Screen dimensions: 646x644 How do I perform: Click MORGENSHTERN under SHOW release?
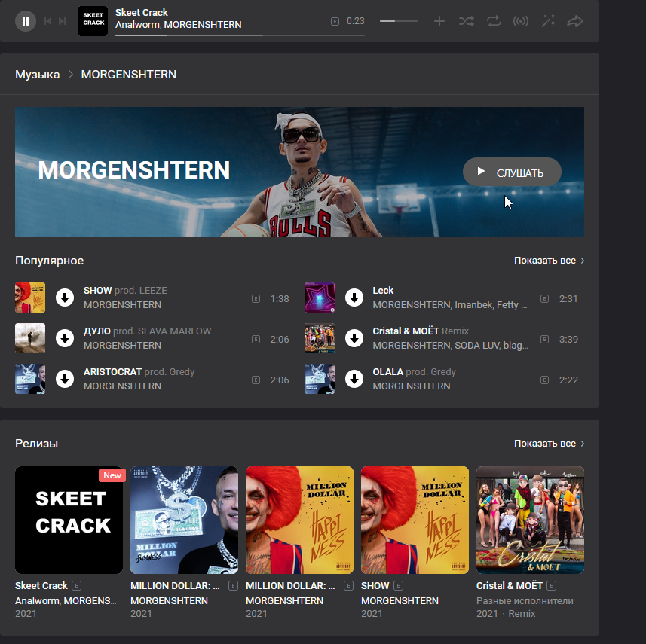(x=400, y=601)
